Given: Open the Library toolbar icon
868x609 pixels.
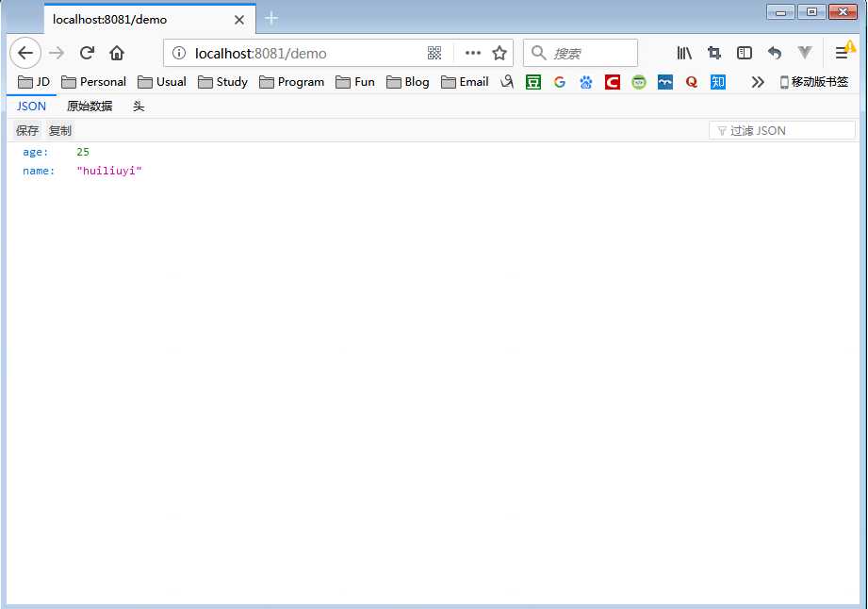Looking at the screenshot, I should [684, 53].
